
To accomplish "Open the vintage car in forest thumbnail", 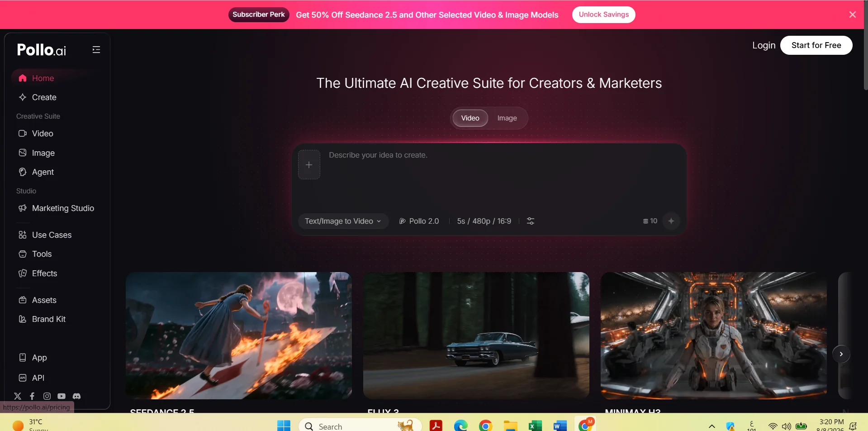I will (x=476, y=335).
